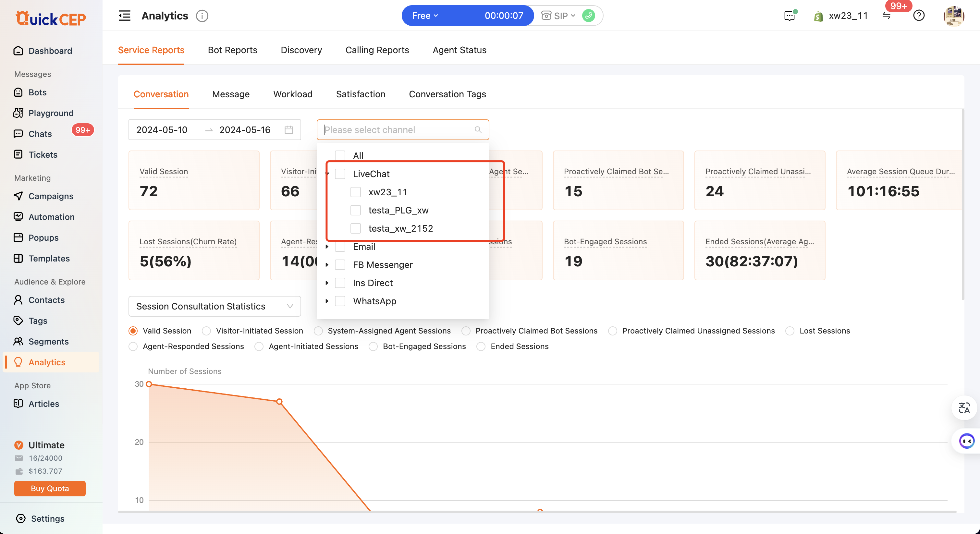980x534 pixels.
Task: Check the testa_xw_2152 checkbox
Action: click(355, 228)
